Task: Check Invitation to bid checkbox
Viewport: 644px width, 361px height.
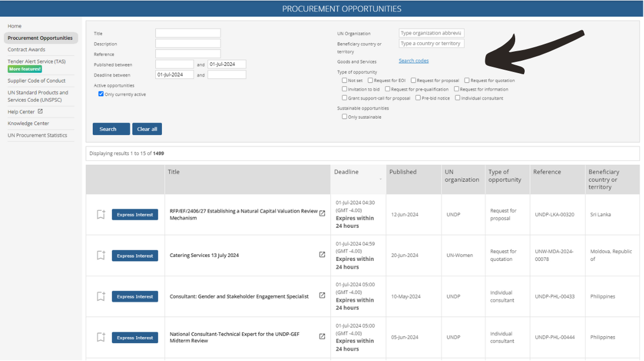Action: (x=345, y=89)
